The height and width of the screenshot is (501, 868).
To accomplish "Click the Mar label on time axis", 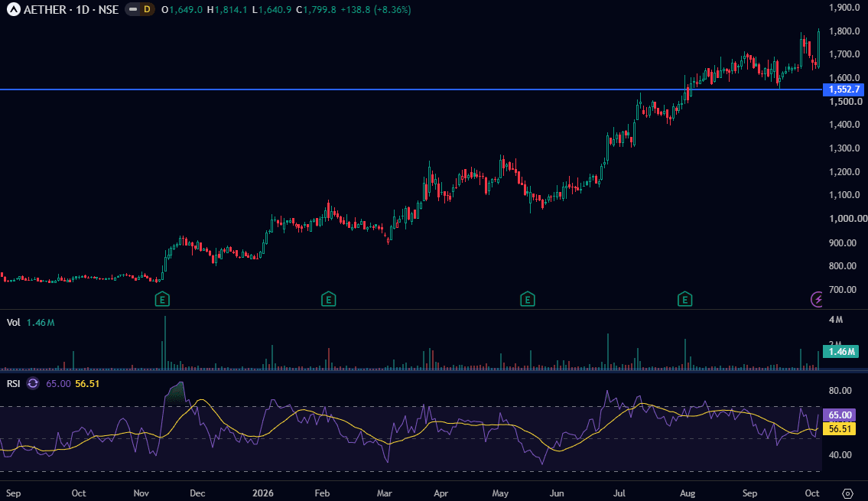I will (x=384, y=493).
